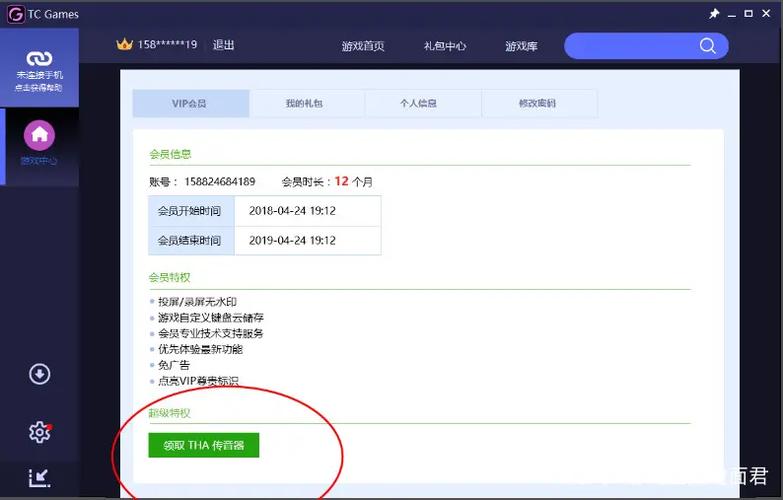
Task: Open the download manager icon
Action: pos(39,374)
